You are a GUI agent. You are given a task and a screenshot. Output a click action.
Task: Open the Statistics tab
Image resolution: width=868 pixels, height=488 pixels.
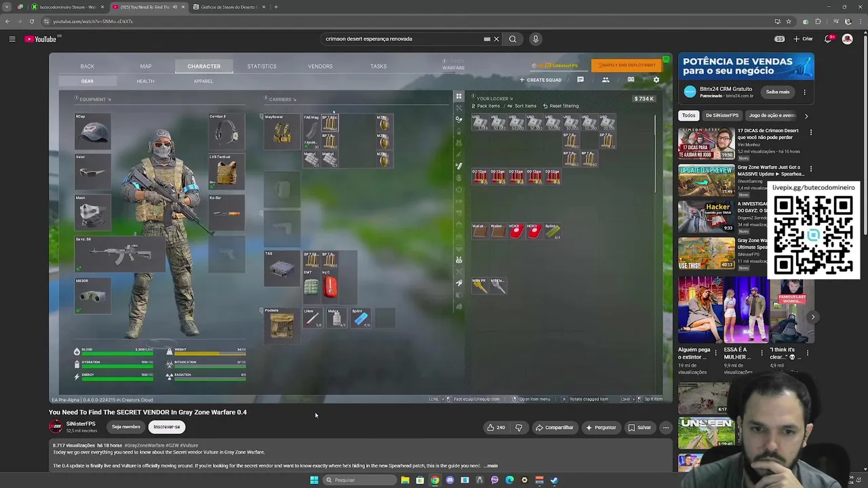coord(262,66)
